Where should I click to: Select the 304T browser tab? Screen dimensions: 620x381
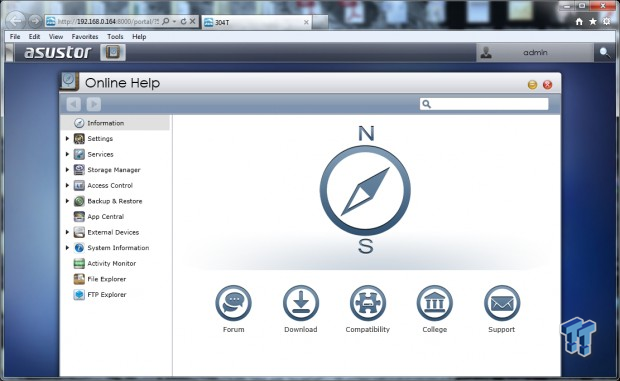(256, 23)
